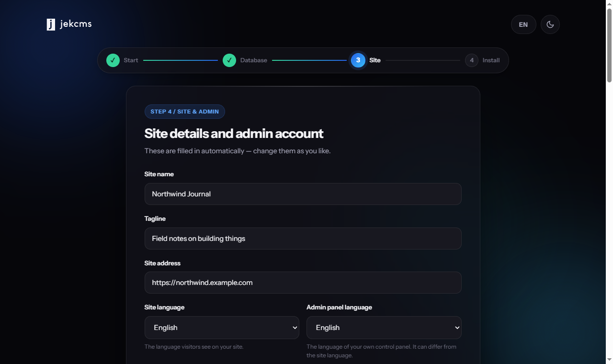Click 'Site details and admin account' heading

click(x=234, y=134)
